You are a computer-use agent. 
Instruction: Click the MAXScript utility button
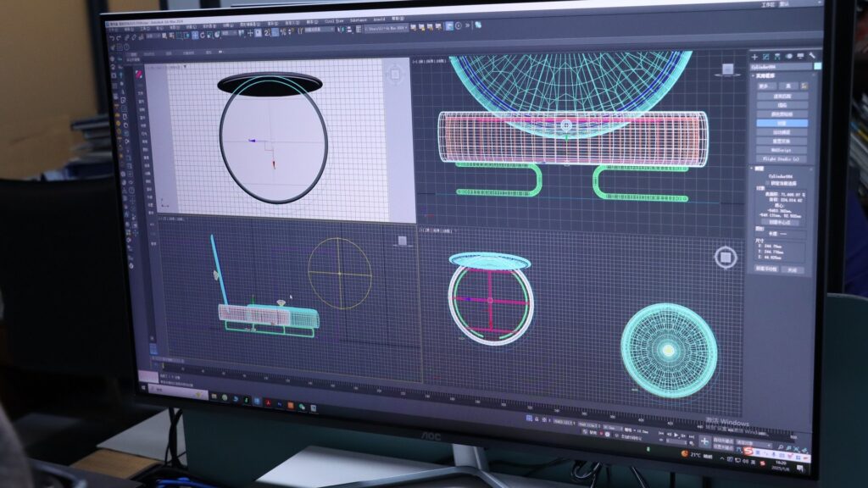click(x=782, y=150)
